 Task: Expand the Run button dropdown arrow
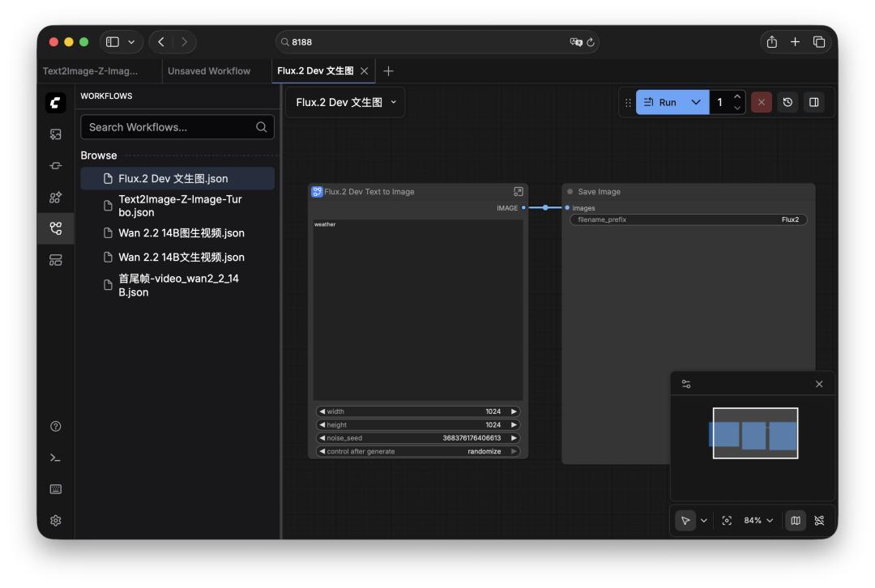695,102
